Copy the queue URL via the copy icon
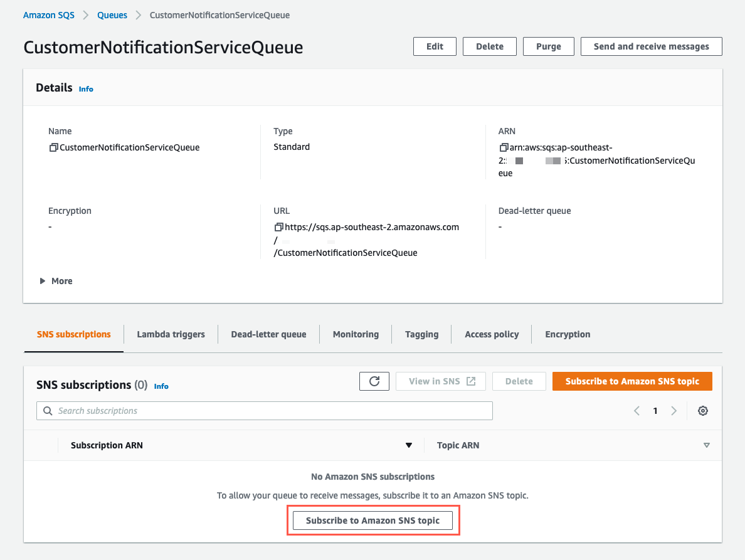Image resolution: width=745 pixels, height=560 pixels. (279, 228)
